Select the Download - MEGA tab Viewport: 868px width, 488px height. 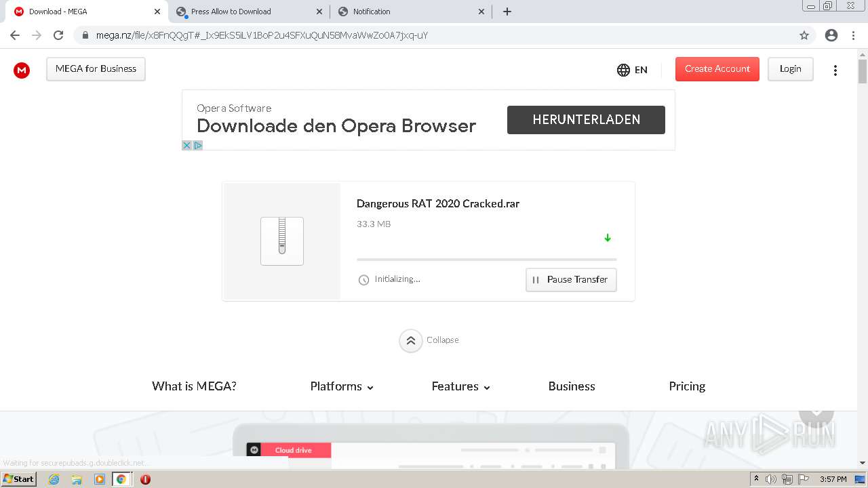pyautogui.click(x=86, y=12)
